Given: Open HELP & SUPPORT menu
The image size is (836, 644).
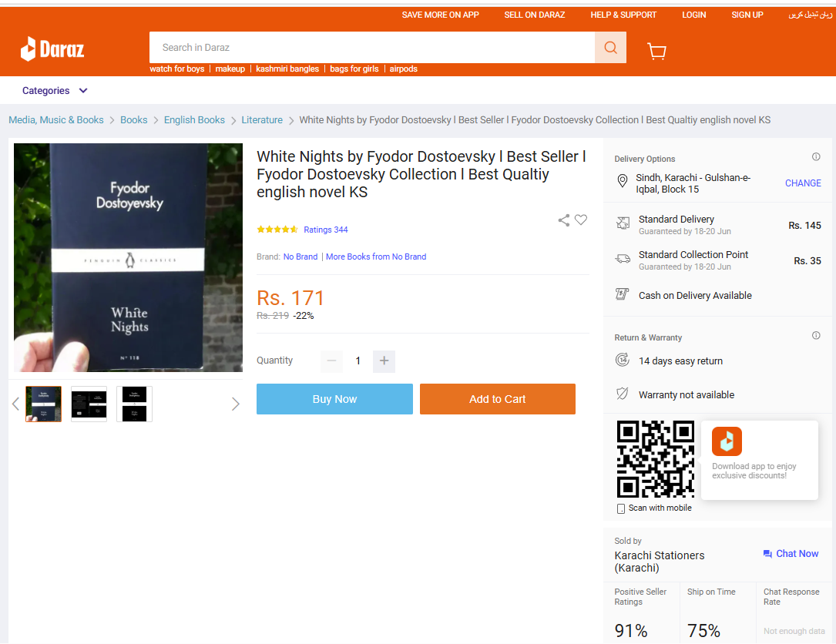Looking at the screenshot, I should 623,15.
